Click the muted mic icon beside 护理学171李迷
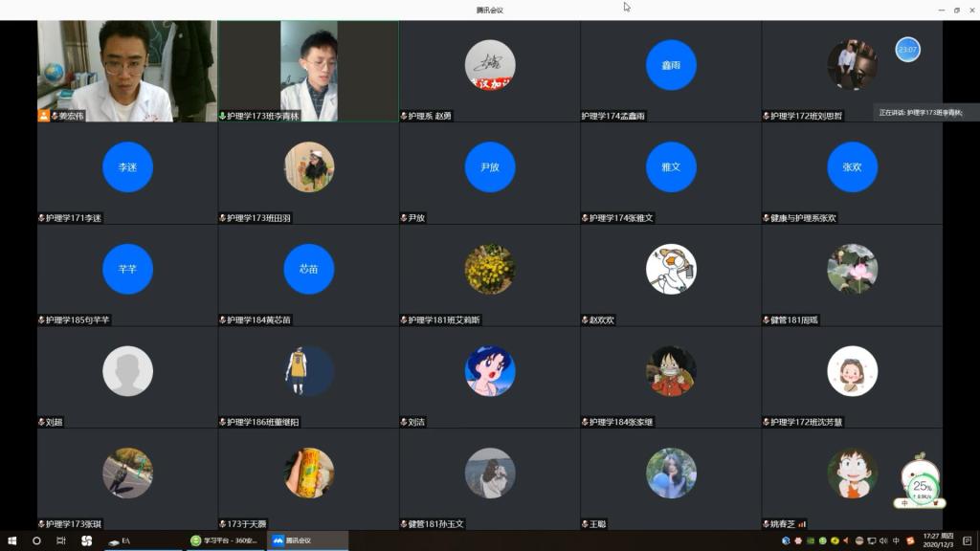980x551 pixels. [41, 218]
